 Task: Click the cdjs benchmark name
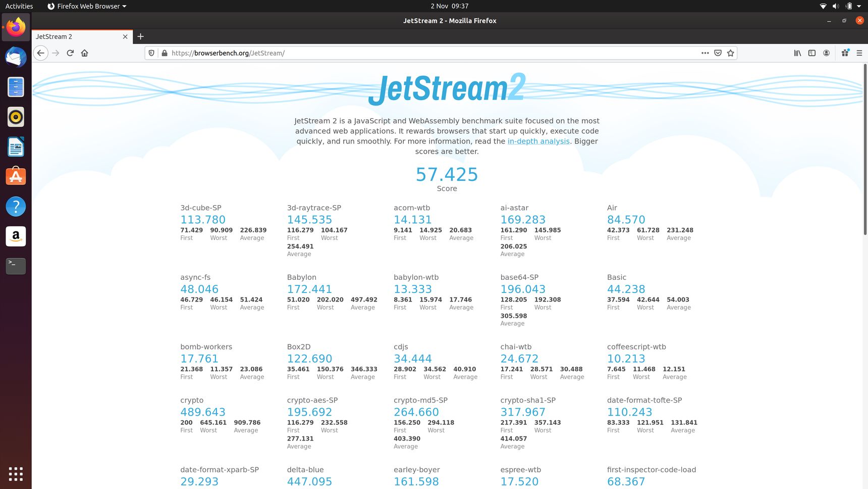[x=401, y=347]
